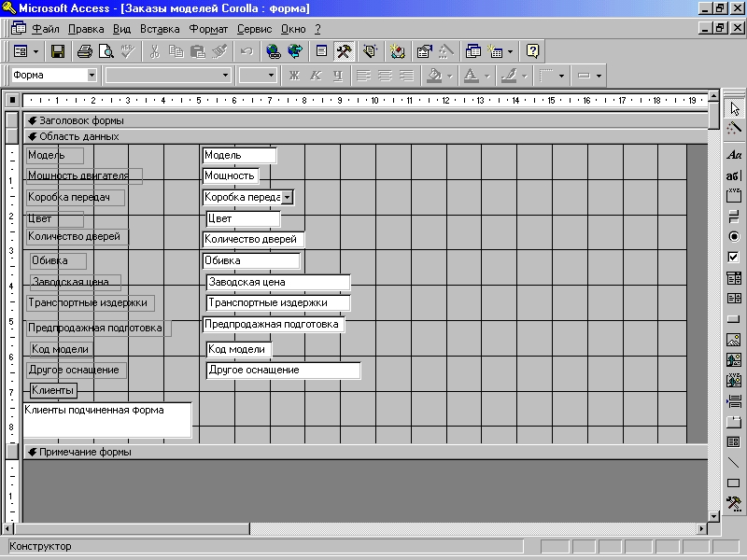
Task: Open the Code window icon
Action: pyautogui.click(x=397, y=51)
